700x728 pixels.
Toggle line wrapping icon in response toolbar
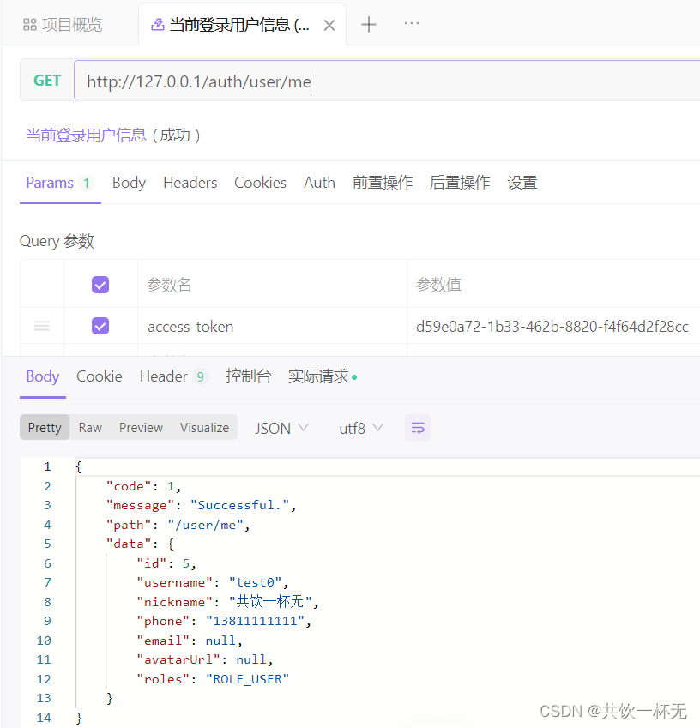(418, 427)
